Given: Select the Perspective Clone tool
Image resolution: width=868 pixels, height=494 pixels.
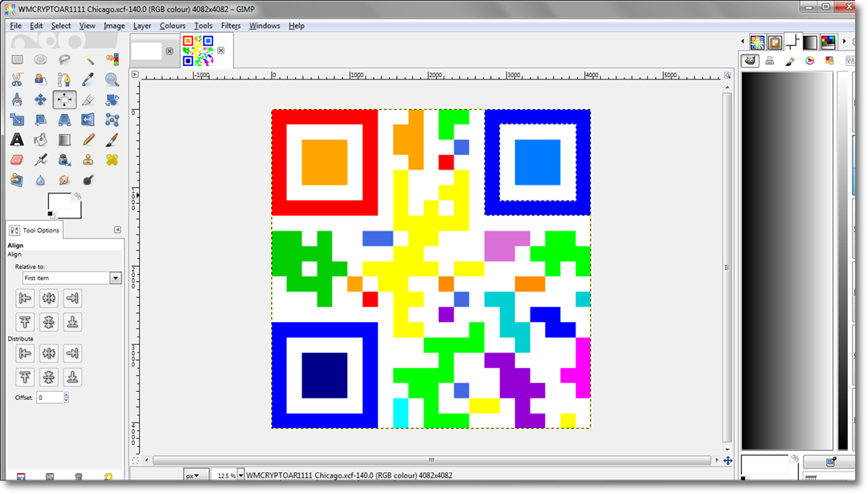Looking at the screenshot, I should (x=17, y=180).
